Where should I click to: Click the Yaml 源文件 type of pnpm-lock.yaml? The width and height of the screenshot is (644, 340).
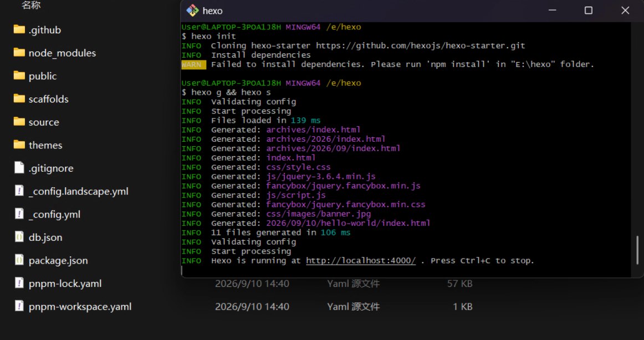coord(353,284)
